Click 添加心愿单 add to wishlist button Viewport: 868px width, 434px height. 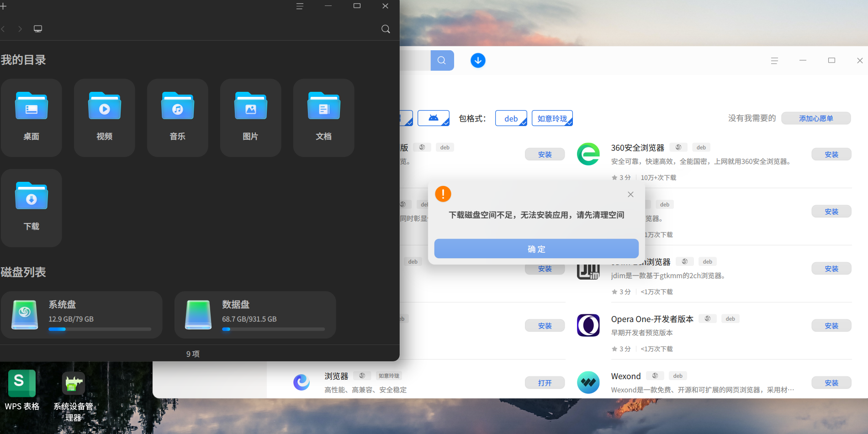816,118
